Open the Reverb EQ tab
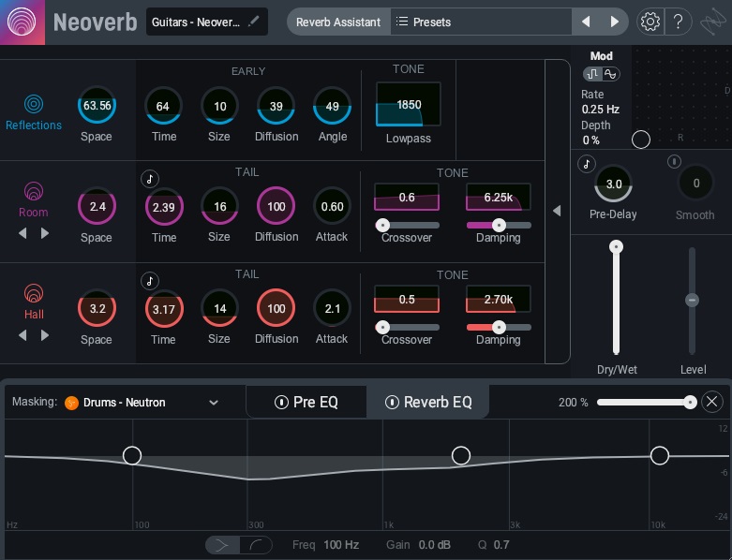Screen dimensions: 732x560 tap(428, 402)
